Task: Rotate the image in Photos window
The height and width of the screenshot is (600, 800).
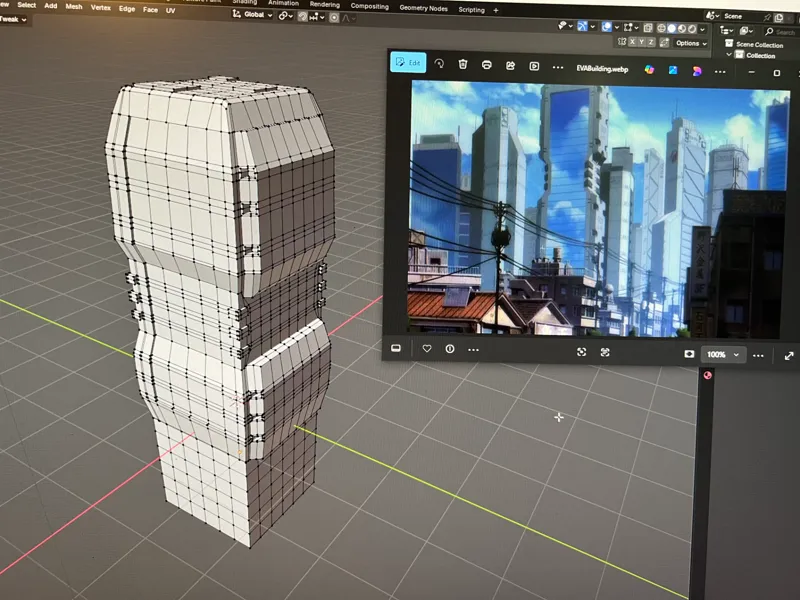Action: pyautogui.click(x=439, y=64)
